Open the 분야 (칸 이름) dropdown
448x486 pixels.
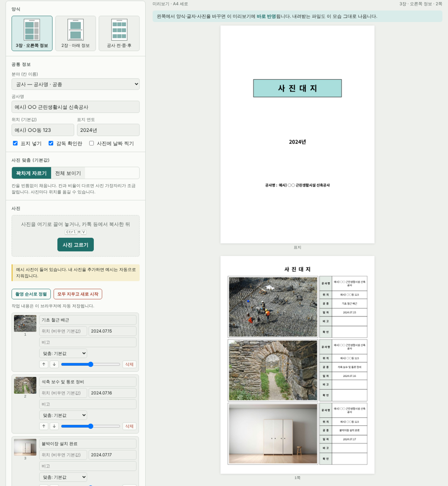(75, 84)
